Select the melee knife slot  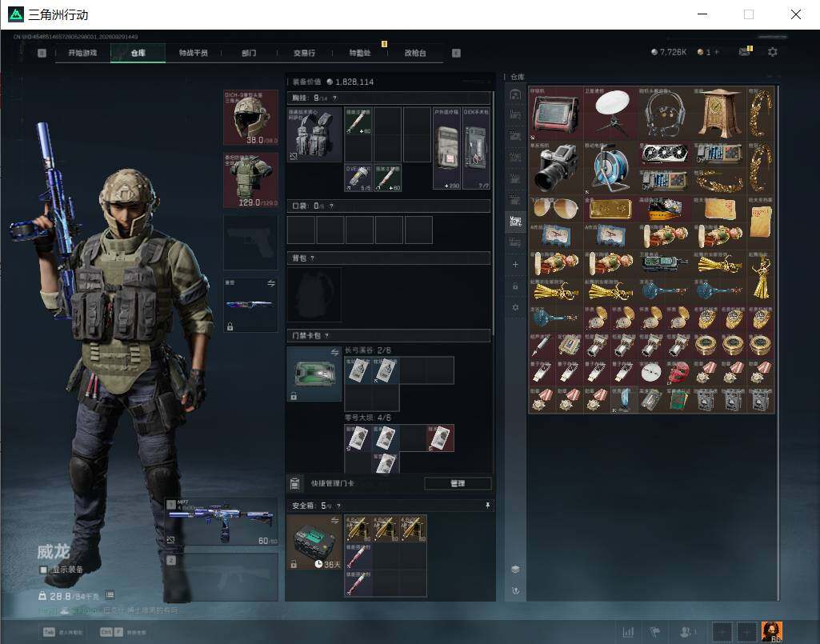250,305
